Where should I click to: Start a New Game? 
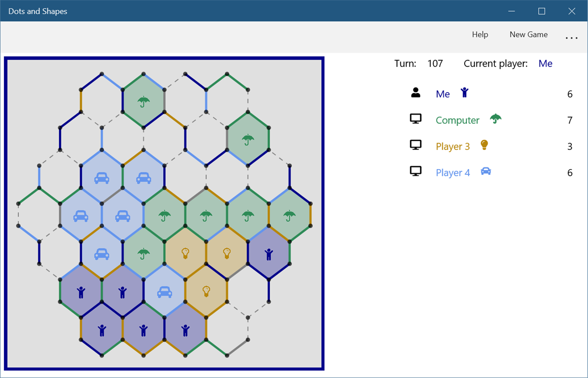tap(528, 35)
